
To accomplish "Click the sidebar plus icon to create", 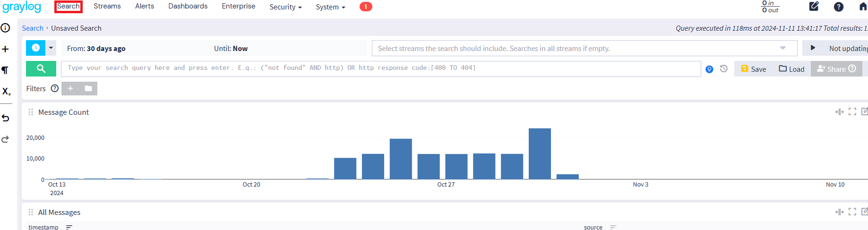I will tap(6, 49).
